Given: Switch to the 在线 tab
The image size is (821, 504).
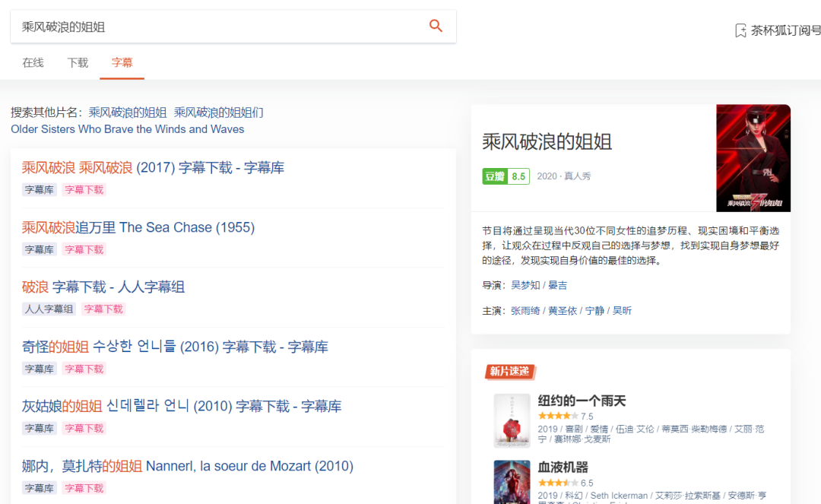Looking at the screenshot, I should [33, 63].
